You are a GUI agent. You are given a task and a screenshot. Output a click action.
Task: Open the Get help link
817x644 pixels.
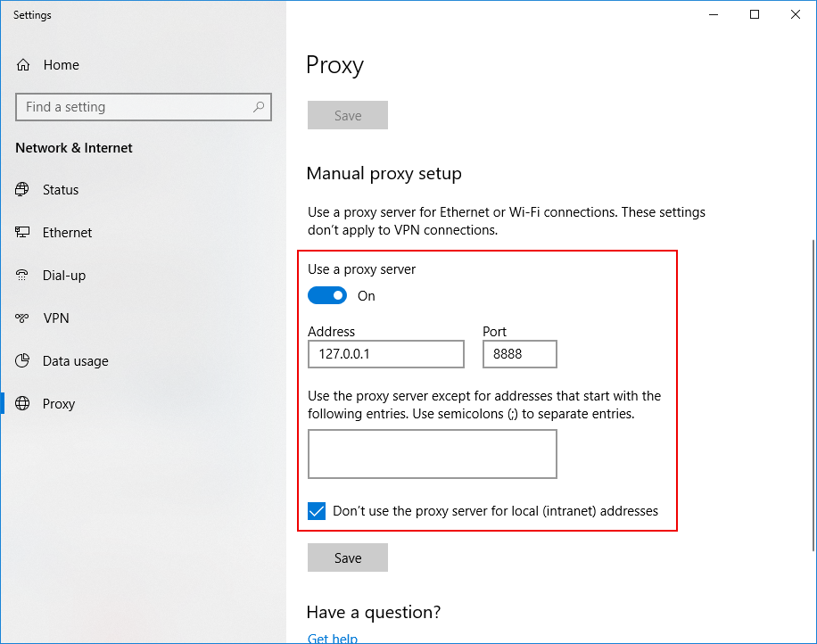point(332,639)
